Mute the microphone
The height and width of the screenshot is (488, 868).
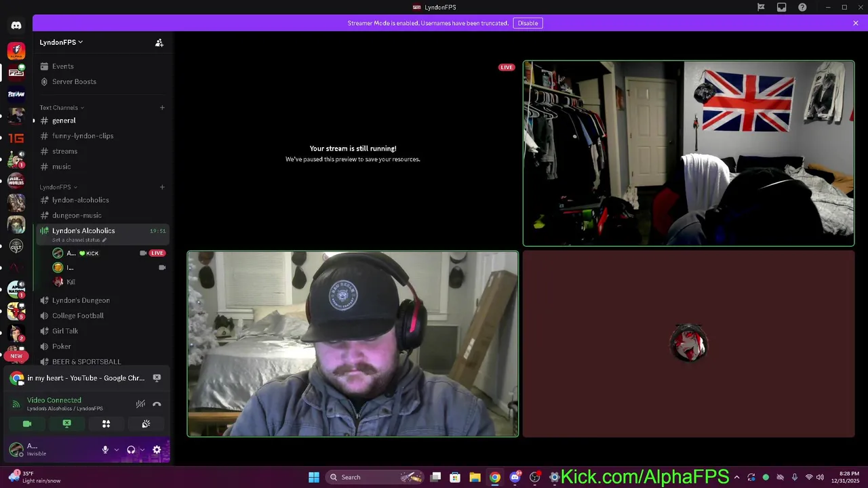pyautogui.click(x=105, y=449)
